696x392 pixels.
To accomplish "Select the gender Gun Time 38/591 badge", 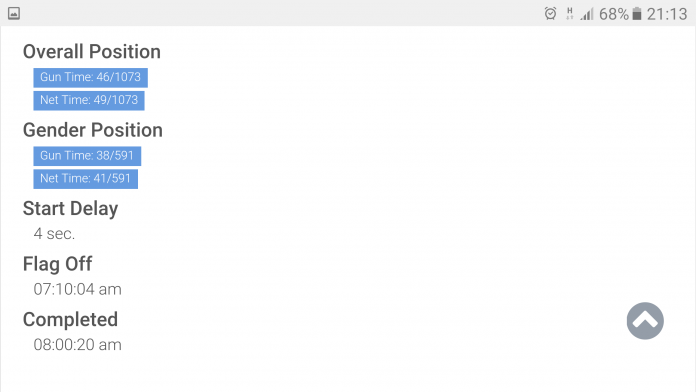I will (x=87, y=156).
